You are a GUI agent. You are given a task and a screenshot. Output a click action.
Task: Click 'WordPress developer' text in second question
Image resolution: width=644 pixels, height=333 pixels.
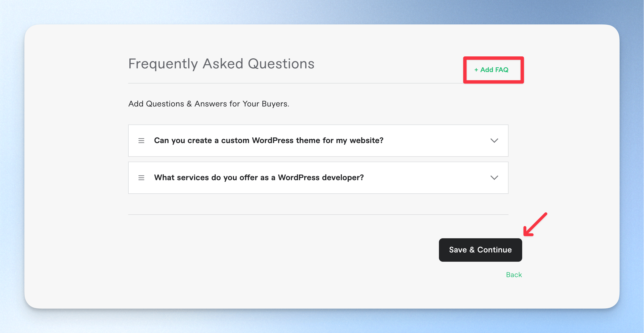pyautogui.click(x=321, y=177)
